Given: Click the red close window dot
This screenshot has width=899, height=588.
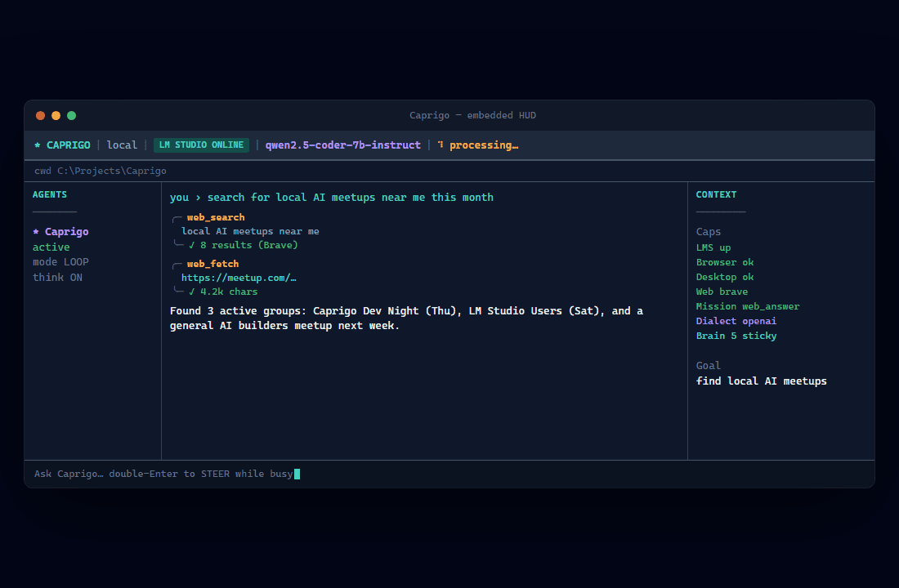Looking at the screenshot, I should tap(40, 116).
